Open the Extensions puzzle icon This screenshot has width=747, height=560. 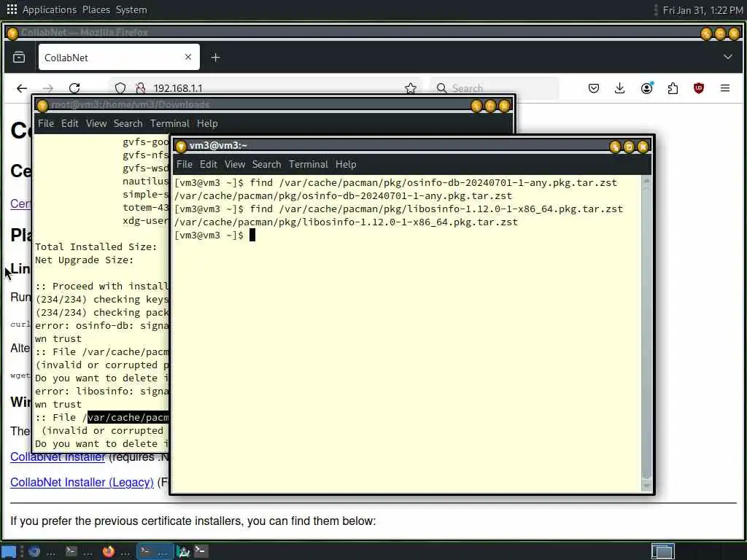point(673,88)
